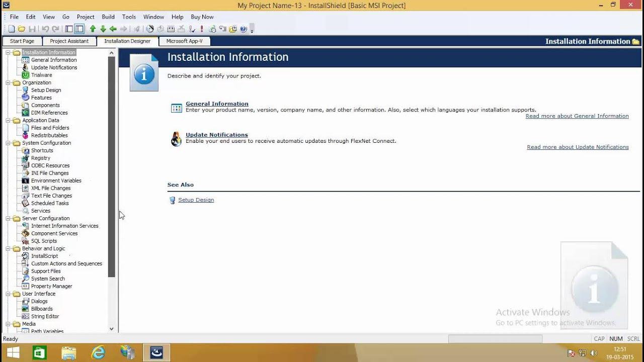Open the General Information heading link

[217, 104]
